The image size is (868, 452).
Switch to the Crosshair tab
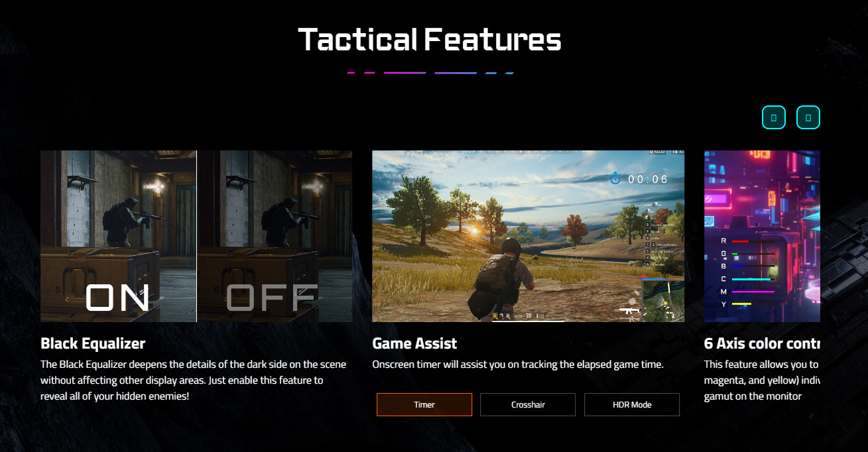pyautogui.click(x=528, y=404)
